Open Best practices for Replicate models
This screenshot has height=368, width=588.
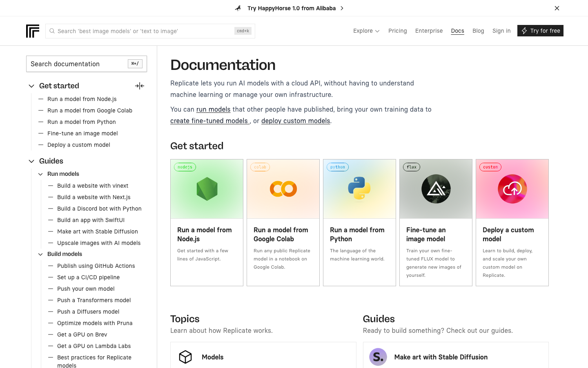click(x=94, y=361)
